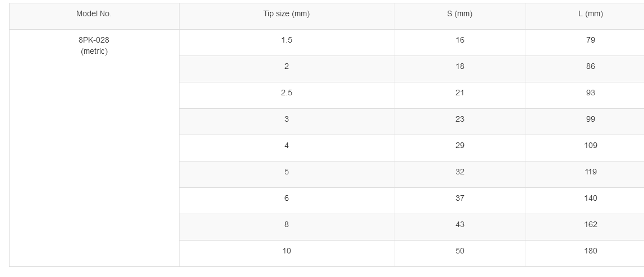Click the L (mm) column header
Image resolution: width=644 pixels, height=277 pixels.
[590, 14]
